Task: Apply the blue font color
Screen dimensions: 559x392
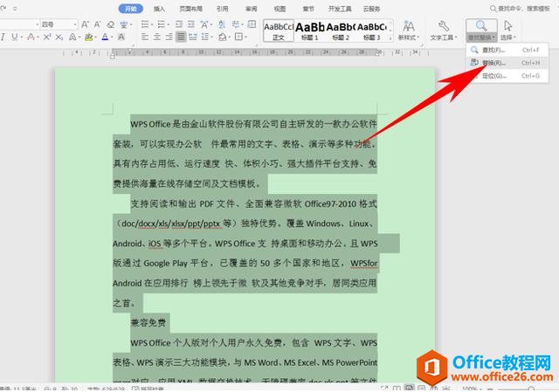Action: (x=105, y=37)
